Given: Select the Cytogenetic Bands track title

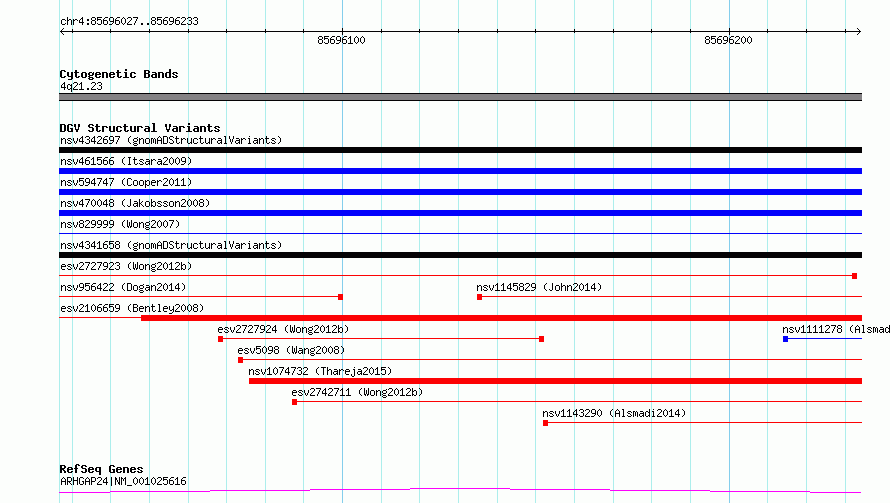Looking at the screenshot, I should (x=119, y=74).
